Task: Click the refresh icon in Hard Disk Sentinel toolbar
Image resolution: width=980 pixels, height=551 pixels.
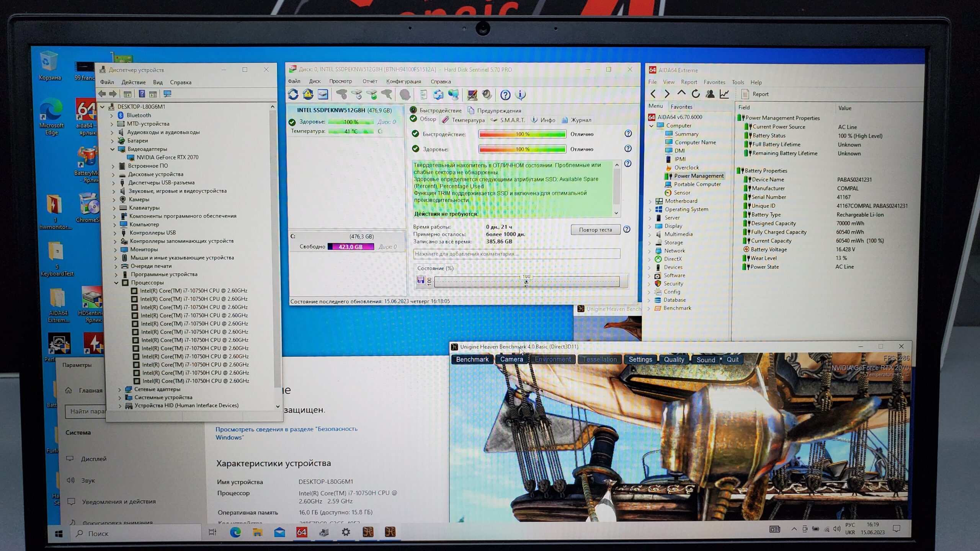Action: coord(293,95)
